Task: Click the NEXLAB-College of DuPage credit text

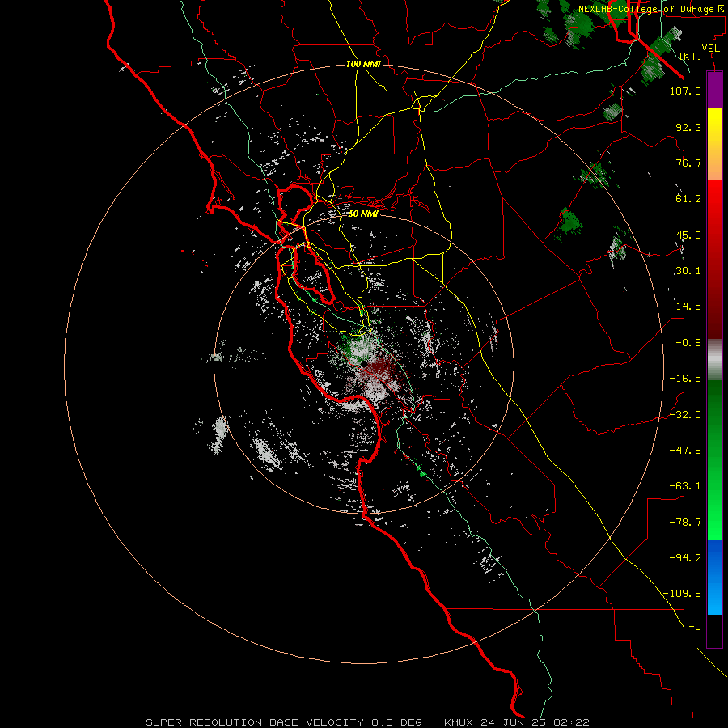Action: (653, 9)
